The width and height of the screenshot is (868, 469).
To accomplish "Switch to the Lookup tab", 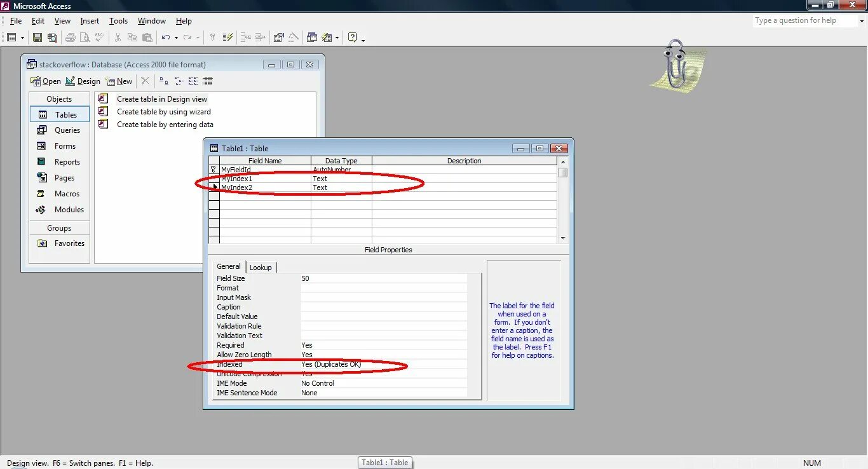I will 261,268.
